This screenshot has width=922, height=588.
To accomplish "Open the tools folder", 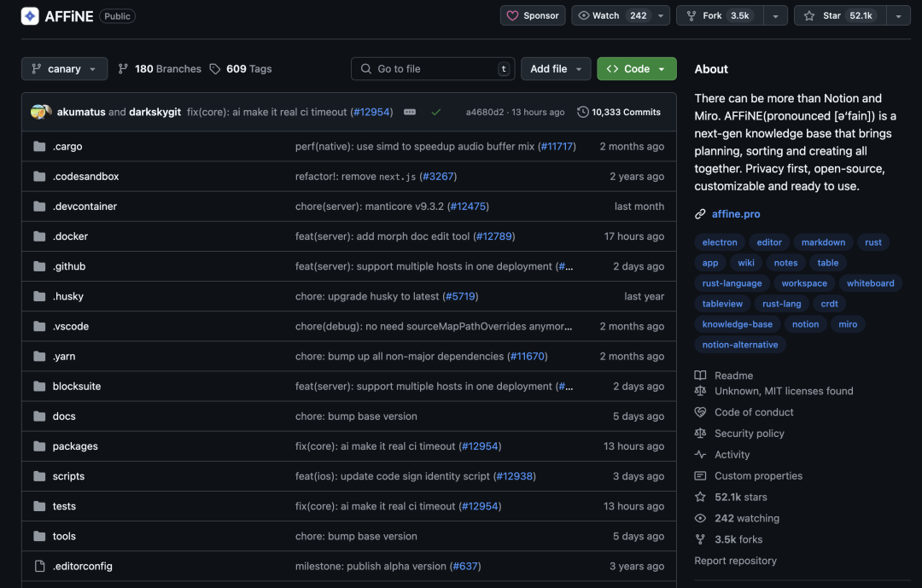I will [64, 536].
